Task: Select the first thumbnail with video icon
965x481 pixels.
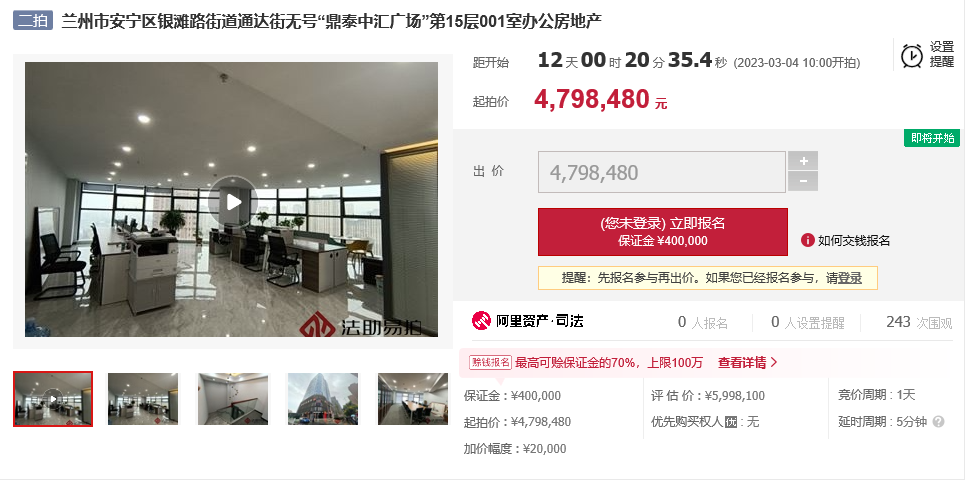Action: point(53,399)
